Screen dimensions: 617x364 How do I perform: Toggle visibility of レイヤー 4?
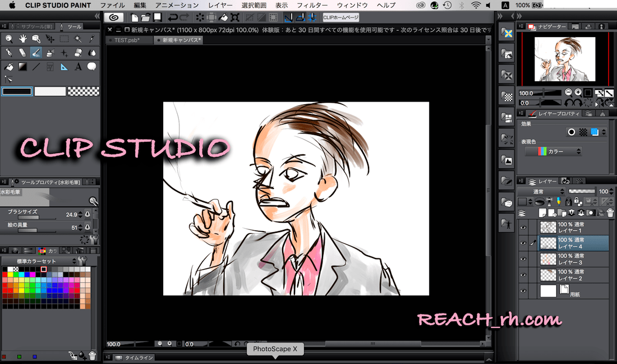(x=523, y=243)
